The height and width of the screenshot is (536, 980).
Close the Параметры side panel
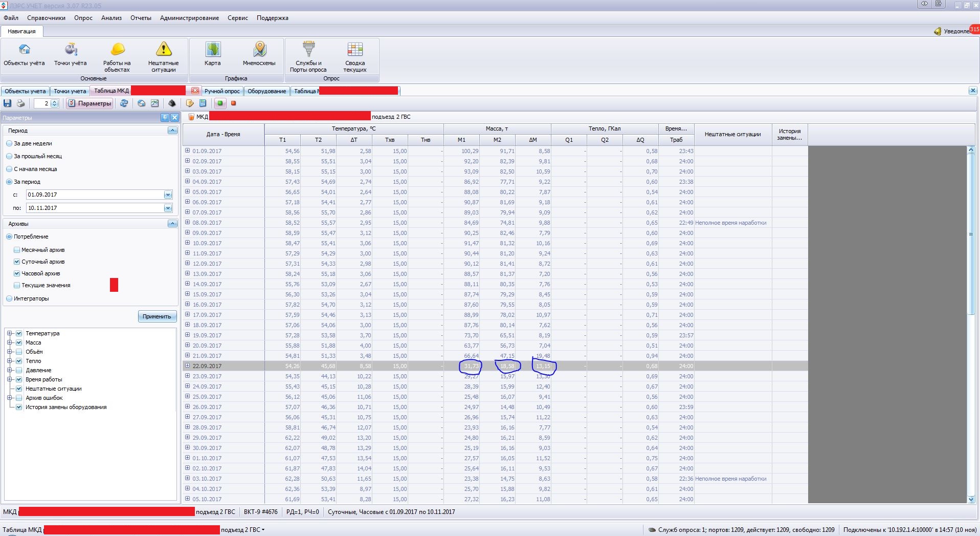tap(174, 118)
